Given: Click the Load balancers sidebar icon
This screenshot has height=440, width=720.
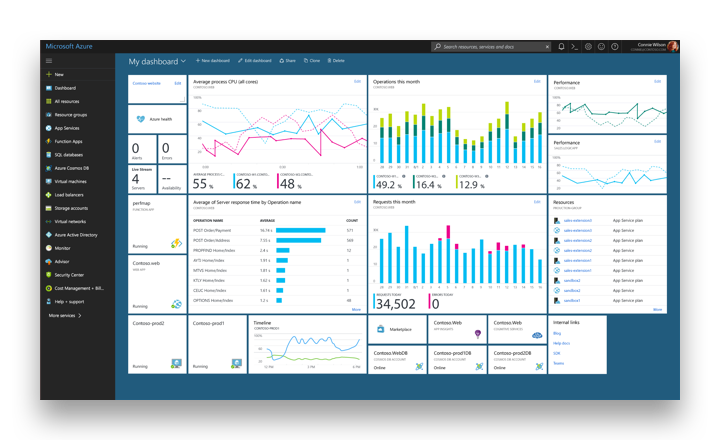Looking at the screenshot, I should point(49,195).
